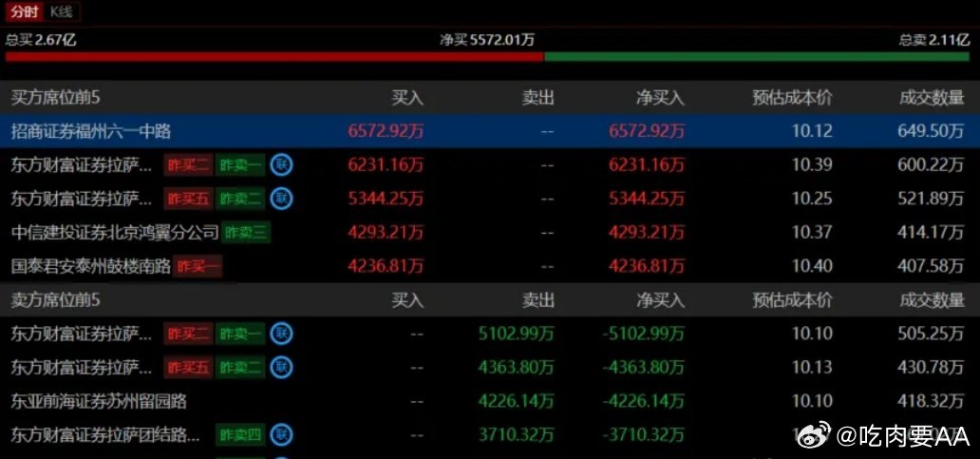Screen dimensions: 980x459
Task: Select the 招商证券福州六一中路 row
Action: [490, 131]
